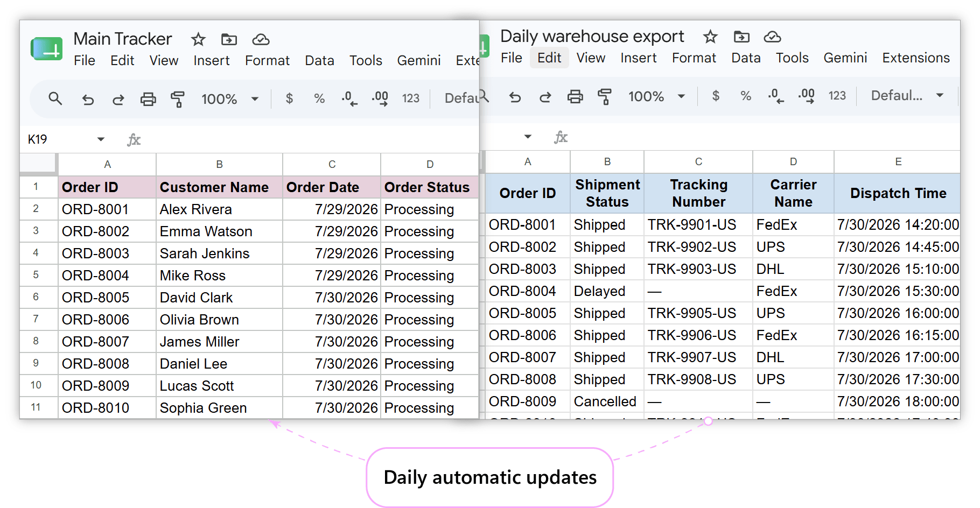Undo last action in Main Tracker

88,99
